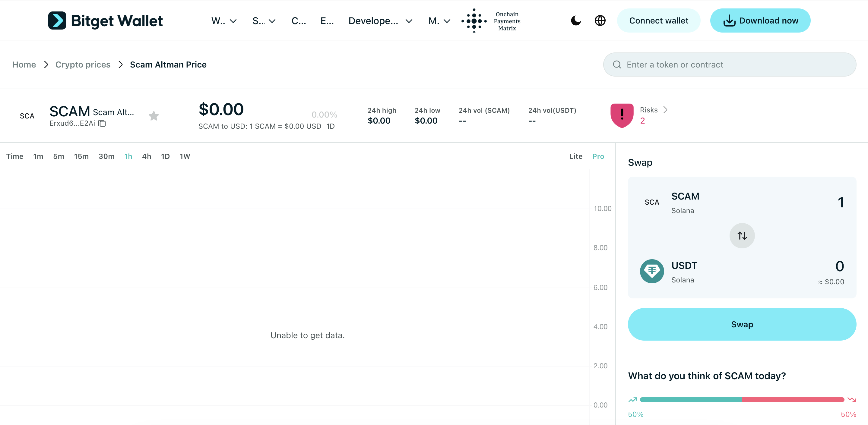This screenshot has width=868, height=425.
Task: Click the "Unable to get data." message
Action: (307, 335)
